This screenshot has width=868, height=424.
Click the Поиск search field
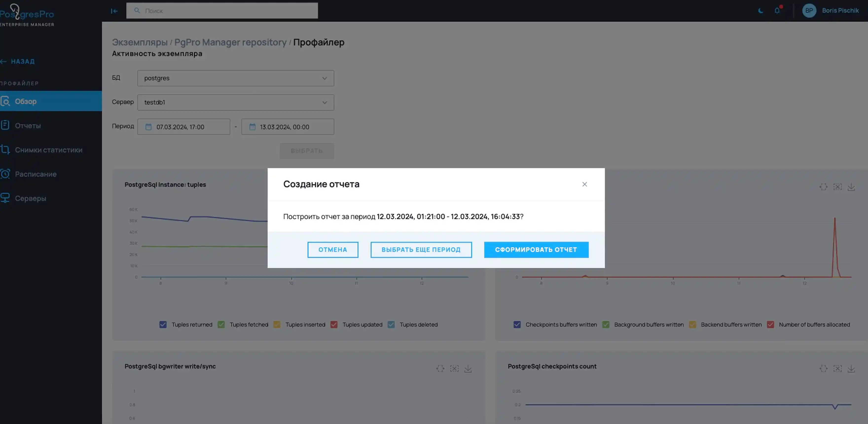(222, 11)
